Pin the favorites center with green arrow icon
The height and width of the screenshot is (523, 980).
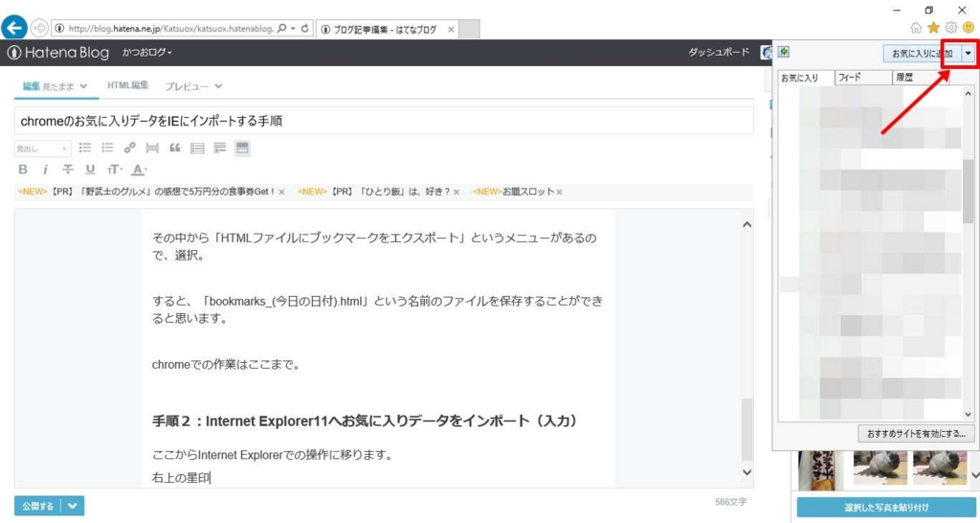pyautogui.click(x=784, y=52)
